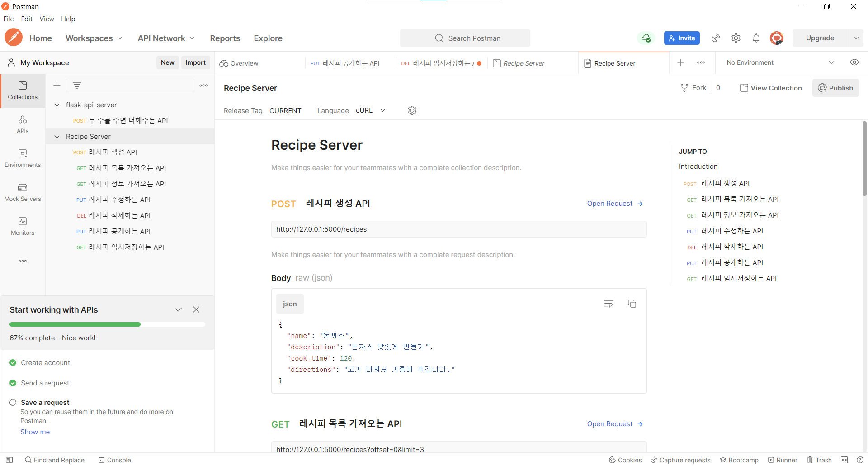This screenshot has width=868, height=466.
Task: Click the Fork button
Action: pyautogui.click(x=693, y=88)
